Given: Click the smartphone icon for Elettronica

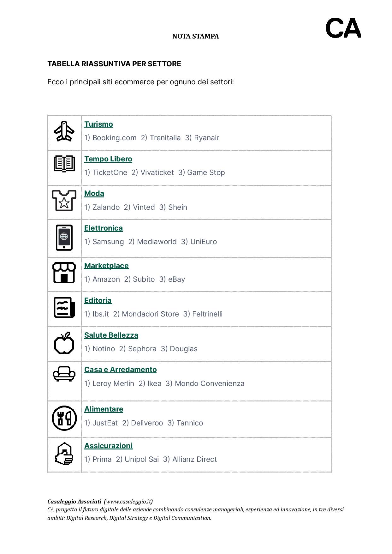Looking at the screenshot, I should click(64, 238).
